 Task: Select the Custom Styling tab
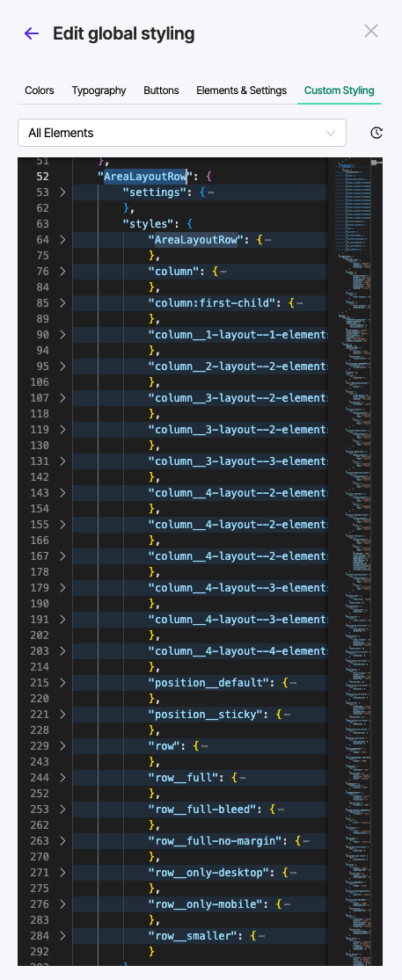point(340,90)
